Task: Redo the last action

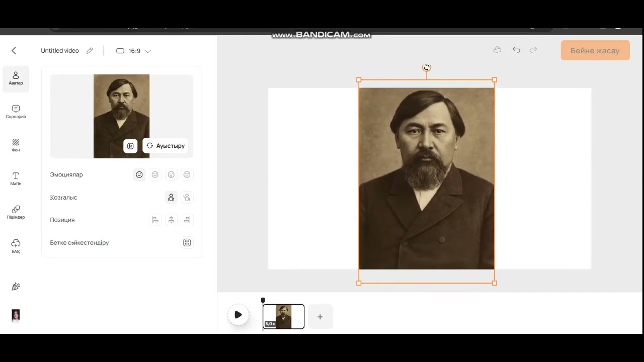Action: pyautogui.click(x=533, y=50)
